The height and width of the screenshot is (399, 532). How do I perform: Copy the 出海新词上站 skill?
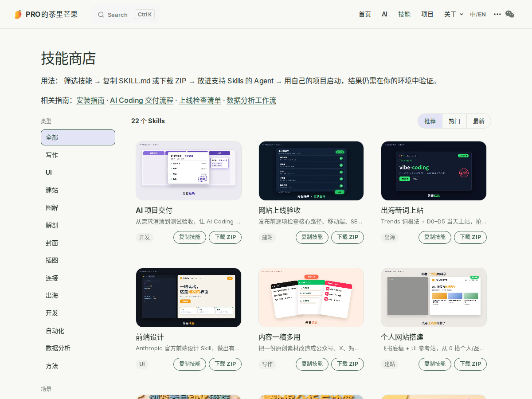tap(435, 237)
